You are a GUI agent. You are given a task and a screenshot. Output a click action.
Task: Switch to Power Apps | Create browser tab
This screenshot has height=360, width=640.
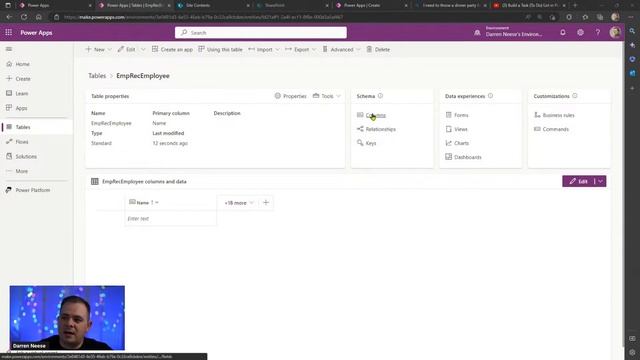tap(371, 5)
